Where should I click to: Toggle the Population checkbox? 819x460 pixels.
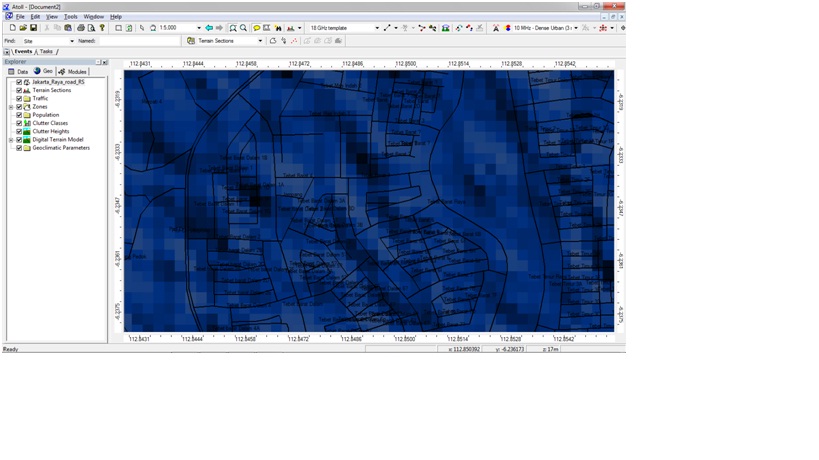19,115
